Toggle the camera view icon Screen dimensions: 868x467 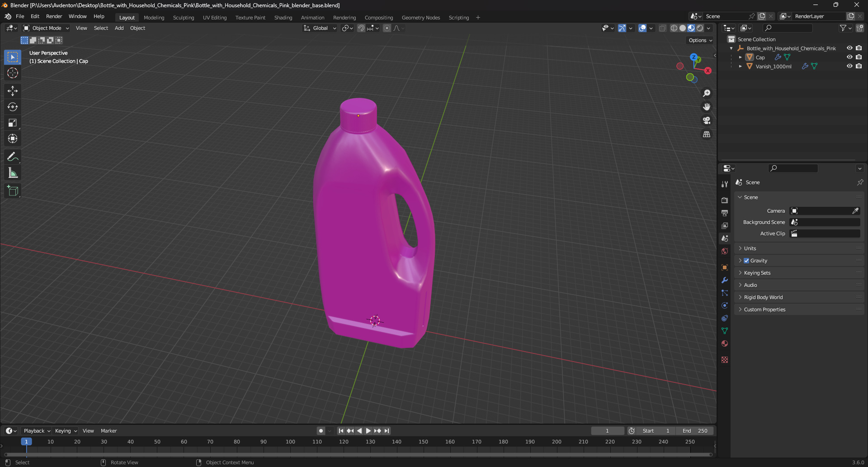pyautogui.click(x=707, y=120)
